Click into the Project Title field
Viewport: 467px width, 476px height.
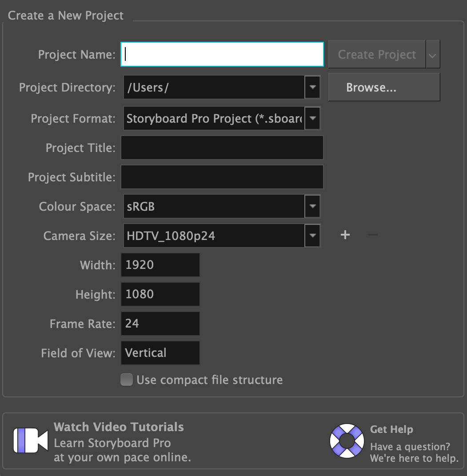pyautogui.click(x=222, y=148)
